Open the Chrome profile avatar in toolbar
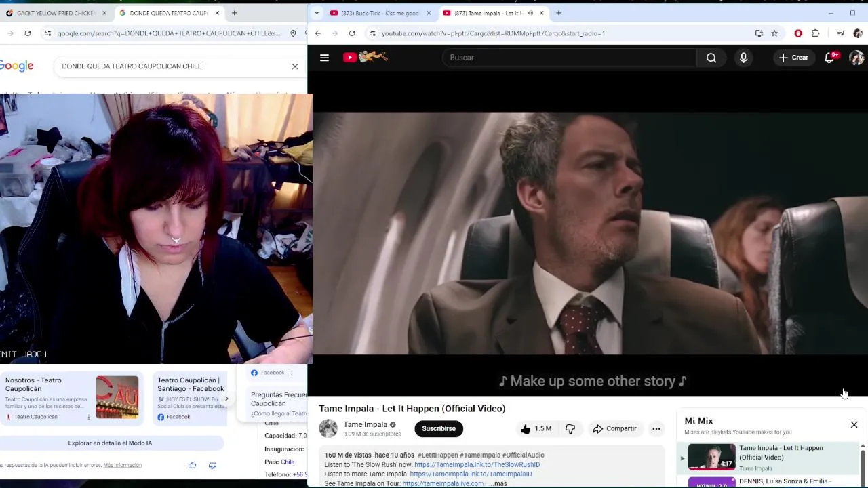Screen dimensions: 868x488 858,33
